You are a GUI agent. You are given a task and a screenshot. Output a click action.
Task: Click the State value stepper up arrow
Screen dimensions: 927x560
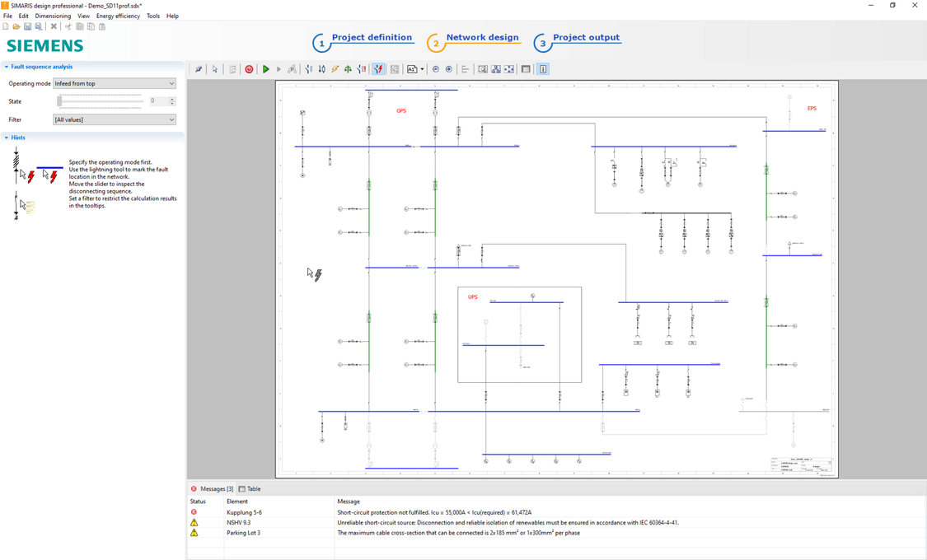click(171, 98)
